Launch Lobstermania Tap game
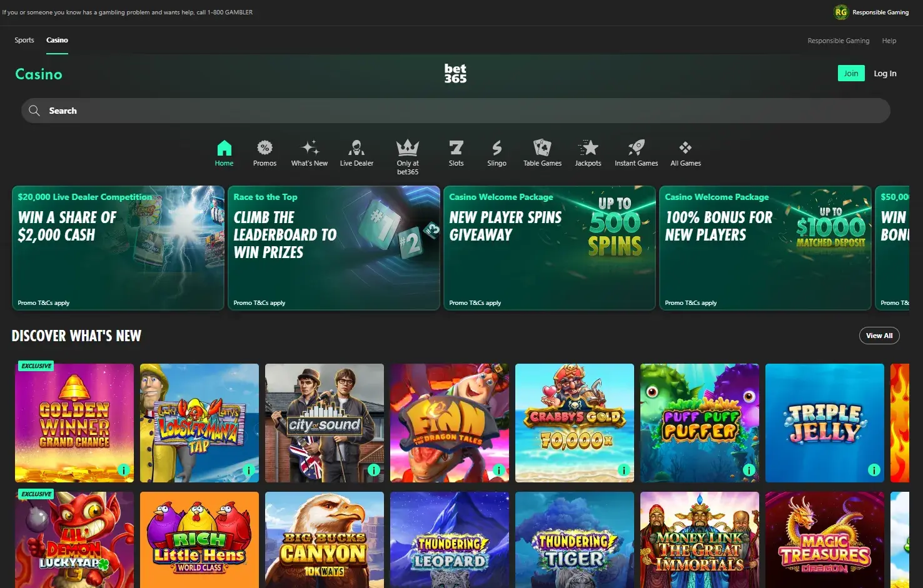This screenshot has height=588, width=923. pos(199,423)
